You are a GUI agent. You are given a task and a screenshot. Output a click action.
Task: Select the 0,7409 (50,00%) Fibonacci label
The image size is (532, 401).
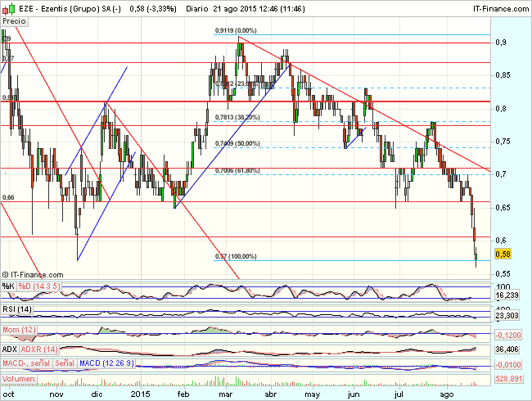coord(237,144)
